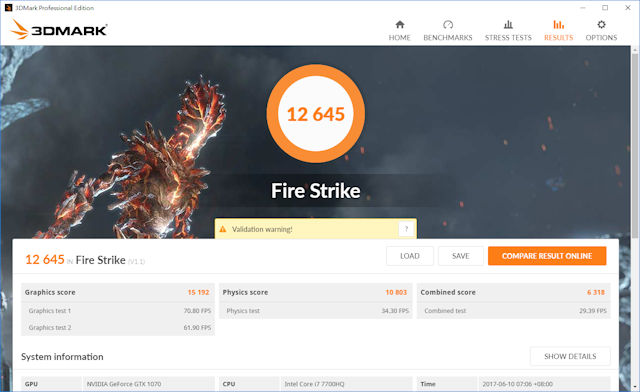Image resolution: width=640 pixels, height=392 pixels.
Task: Select the Stress Tests chart icon
Action: [x=508, y=24]
